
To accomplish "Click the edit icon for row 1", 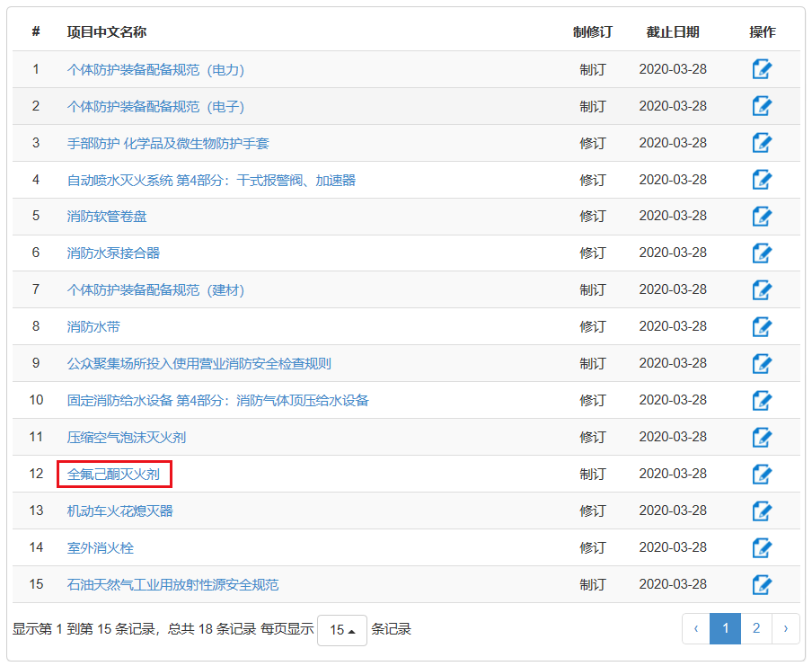I will click(762, 69).
